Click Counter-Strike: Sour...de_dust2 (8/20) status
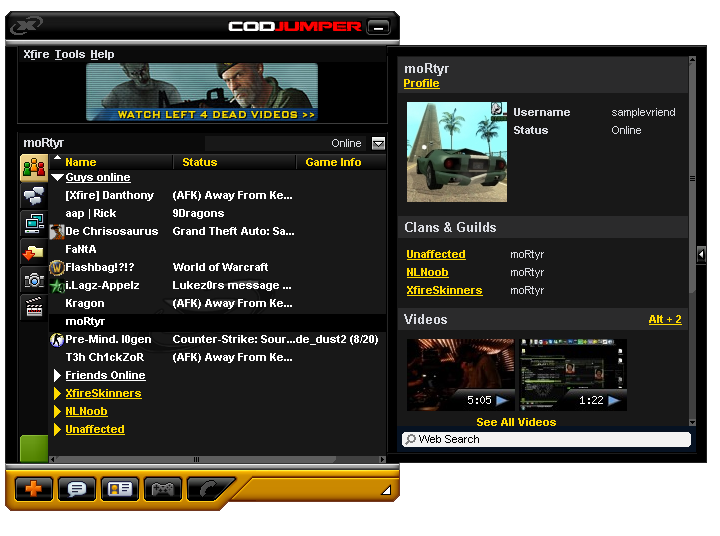720x536 pixels. pos(275,339)
